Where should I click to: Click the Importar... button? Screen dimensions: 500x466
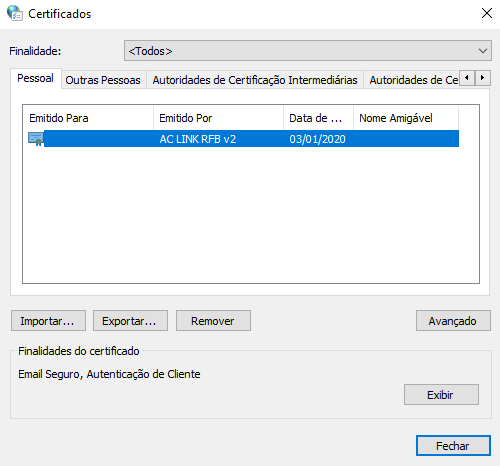coord(48,321)
